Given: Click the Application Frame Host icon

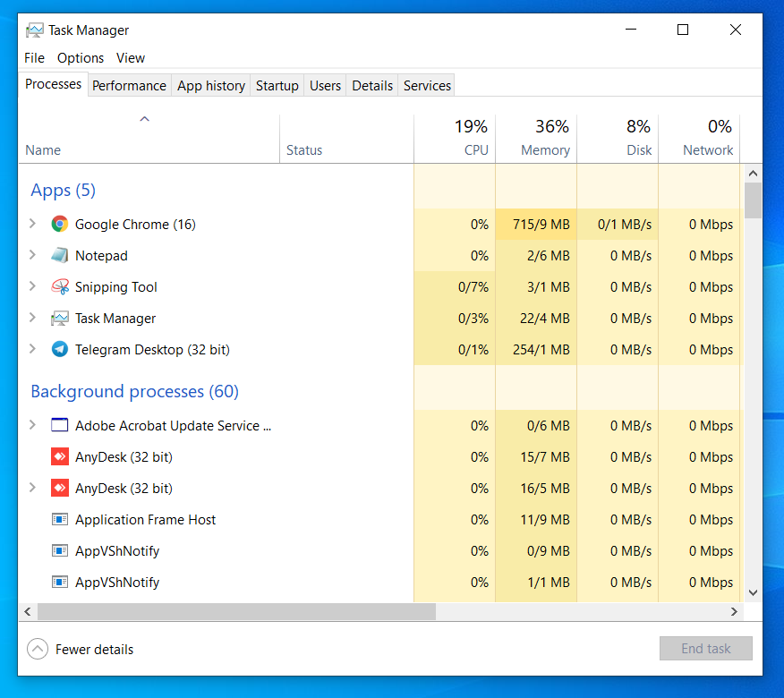Looking at the screenshot, I should [60, 520].
